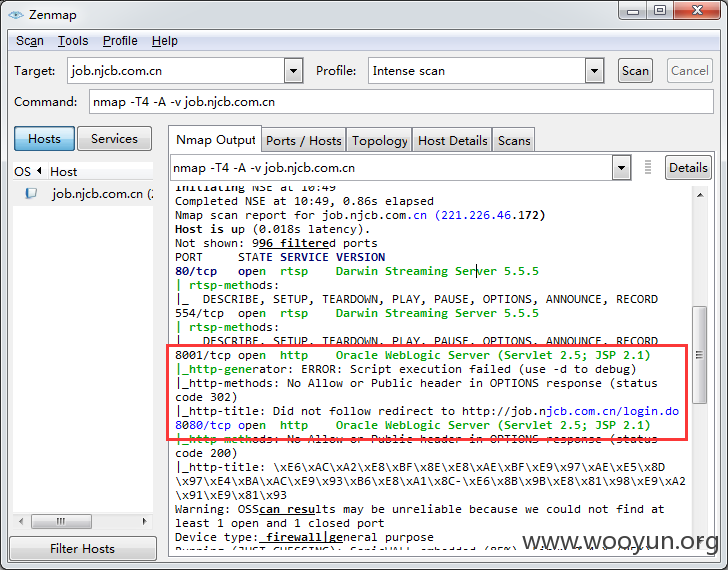The height and width of the screenshot is (570, 728).
Task: Open the Host Details tab
Action: tap(453, 141)
